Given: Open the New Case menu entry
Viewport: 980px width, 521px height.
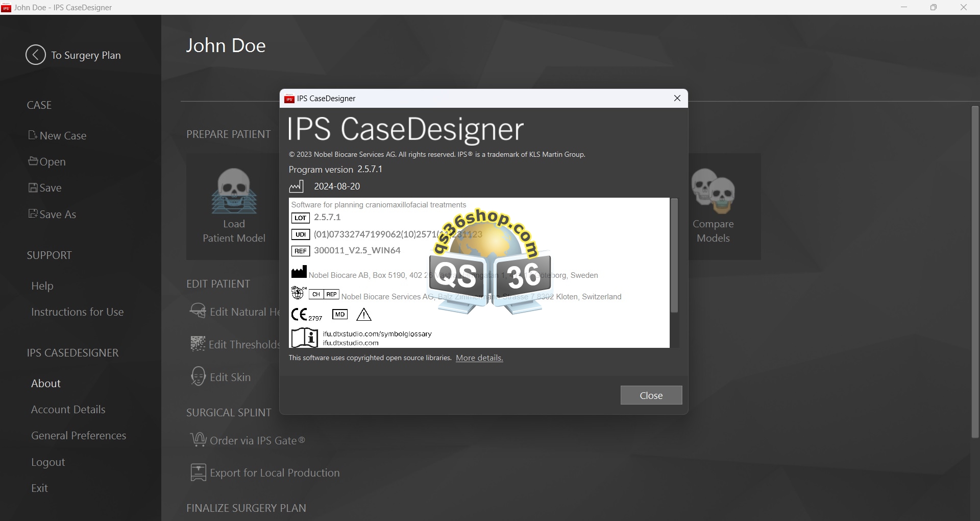Looking at the screenshot, I should pos(57,135).
